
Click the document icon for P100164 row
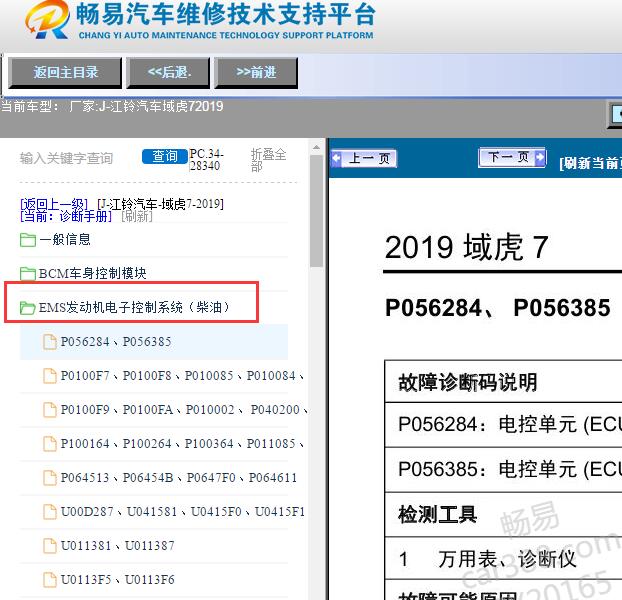(50, 444)
